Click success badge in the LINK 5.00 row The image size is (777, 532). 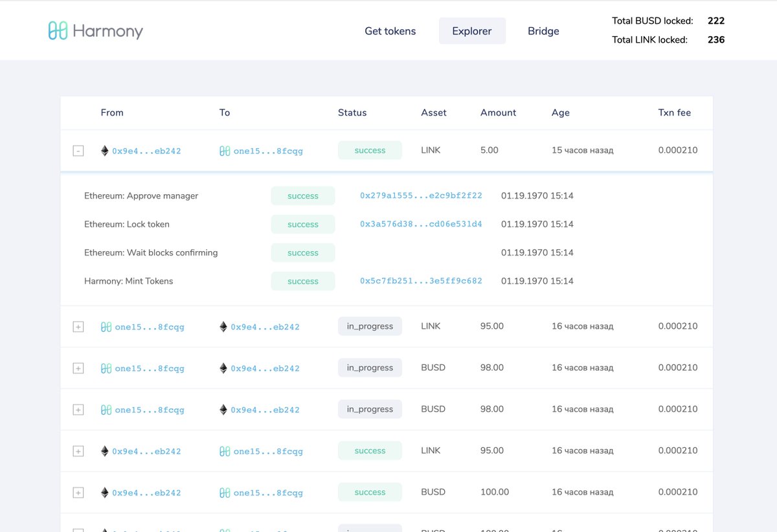(x=370, y=150)
